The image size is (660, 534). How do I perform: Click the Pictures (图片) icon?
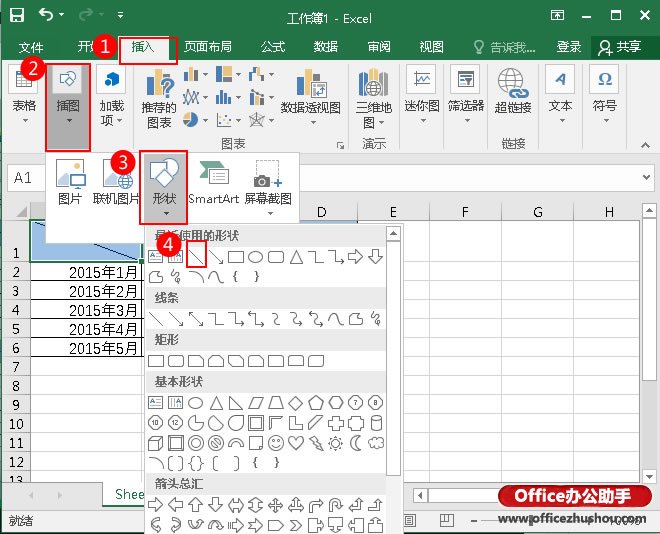70,173
